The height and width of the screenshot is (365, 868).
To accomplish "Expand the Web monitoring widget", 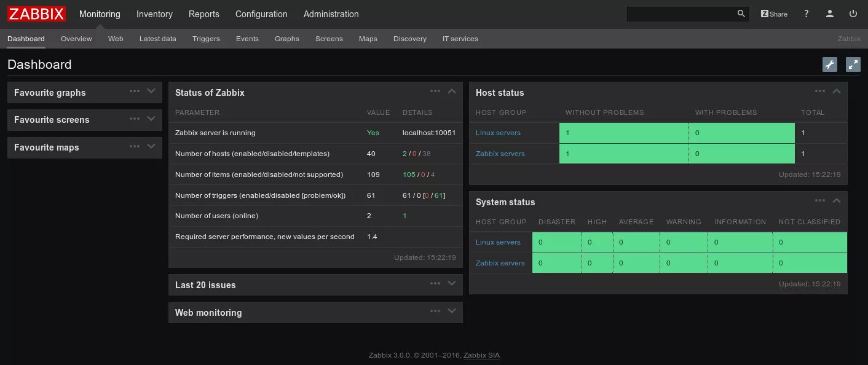I will [452, 311].
